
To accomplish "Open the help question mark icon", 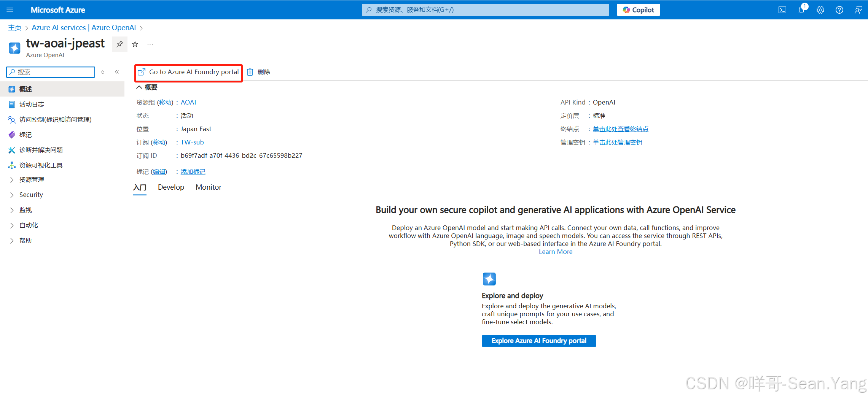I will [x=839, y=10].
